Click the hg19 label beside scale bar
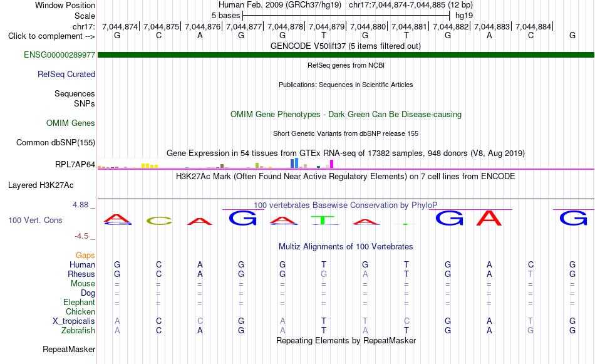 [x=464, y=16]
